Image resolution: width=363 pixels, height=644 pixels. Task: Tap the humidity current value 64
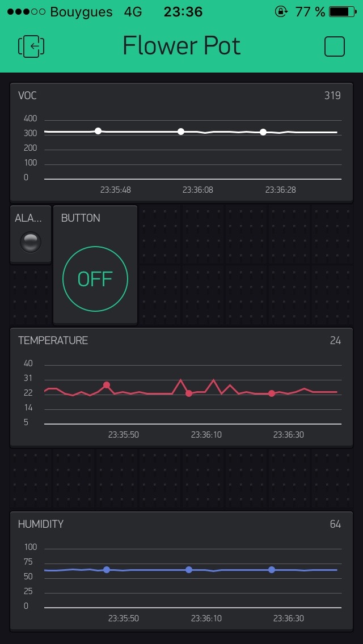click(x=335, y=524)
